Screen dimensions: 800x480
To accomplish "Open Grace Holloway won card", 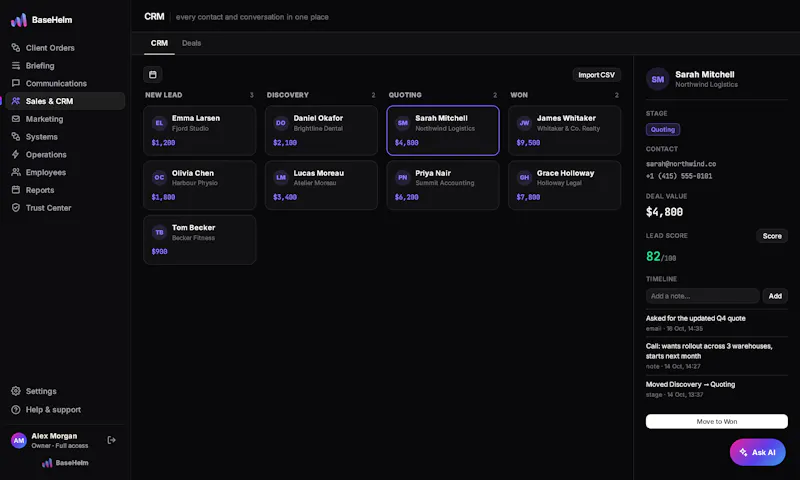I will [x=565, y=185].
